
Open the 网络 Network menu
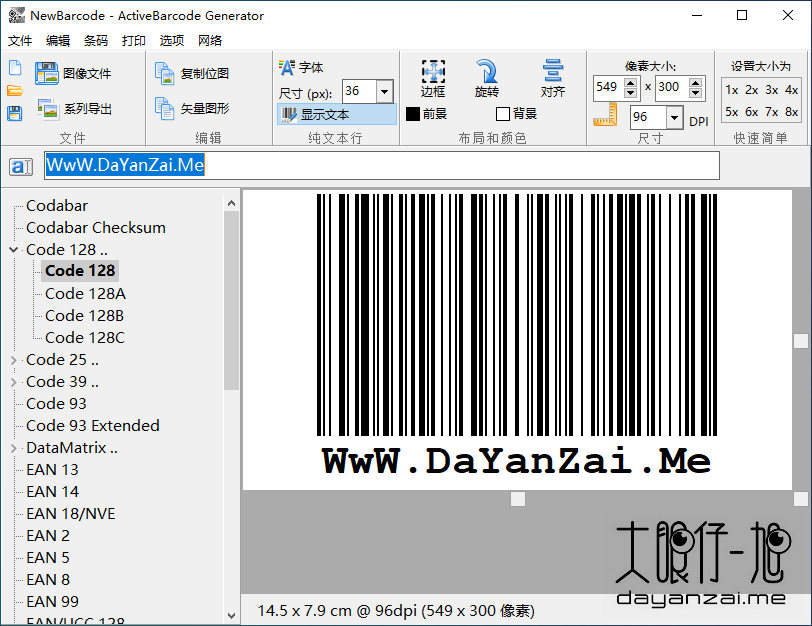pyautogui.click(x=210, y=40)
